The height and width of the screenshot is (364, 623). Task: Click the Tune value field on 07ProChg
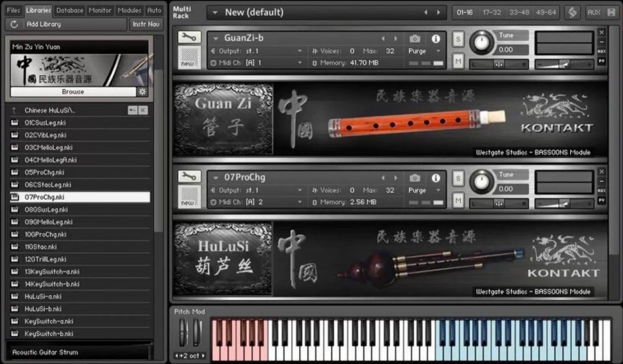tap(512, 189)
